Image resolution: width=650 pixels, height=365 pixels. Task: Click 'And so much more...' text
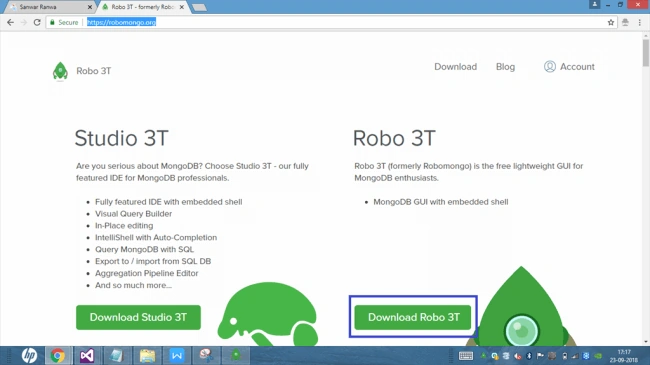(133, 285)
